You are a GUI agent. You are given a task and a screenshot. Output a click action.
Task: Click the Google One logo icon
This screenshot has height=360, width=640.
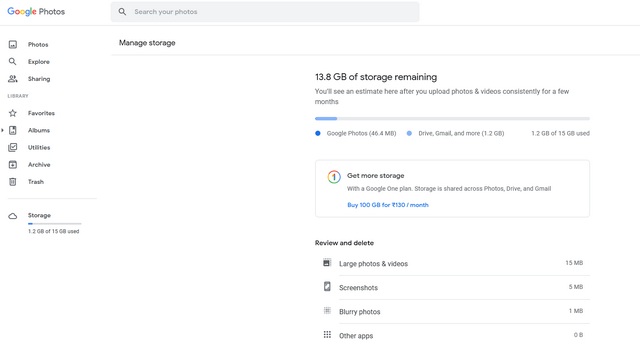tap(334, 177)
